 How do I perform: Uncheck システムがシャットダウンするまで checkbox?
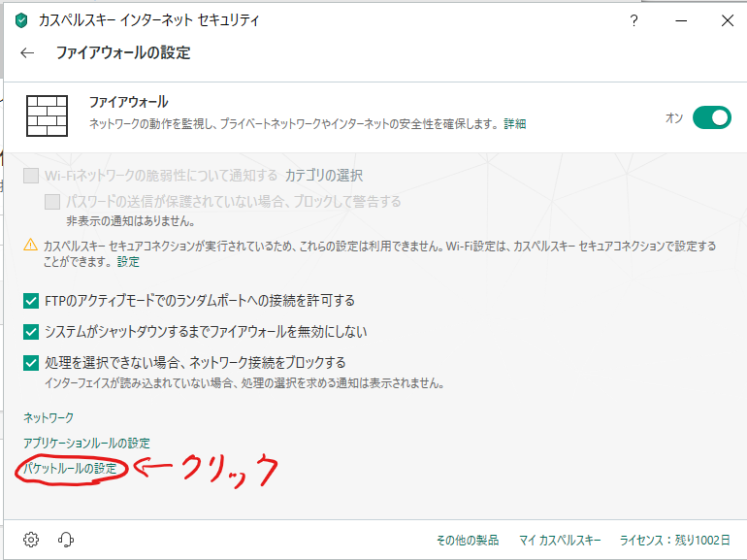click(x=31, y=332)
